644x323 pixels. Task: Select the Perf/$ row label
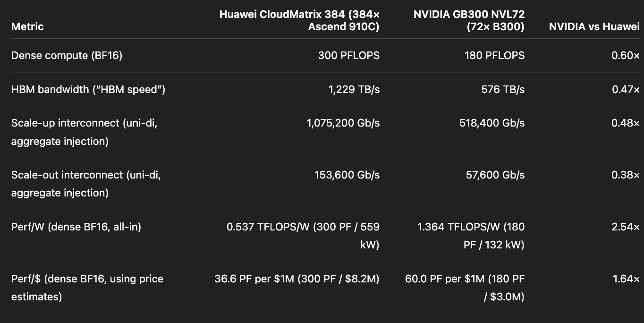coord(87,288)
